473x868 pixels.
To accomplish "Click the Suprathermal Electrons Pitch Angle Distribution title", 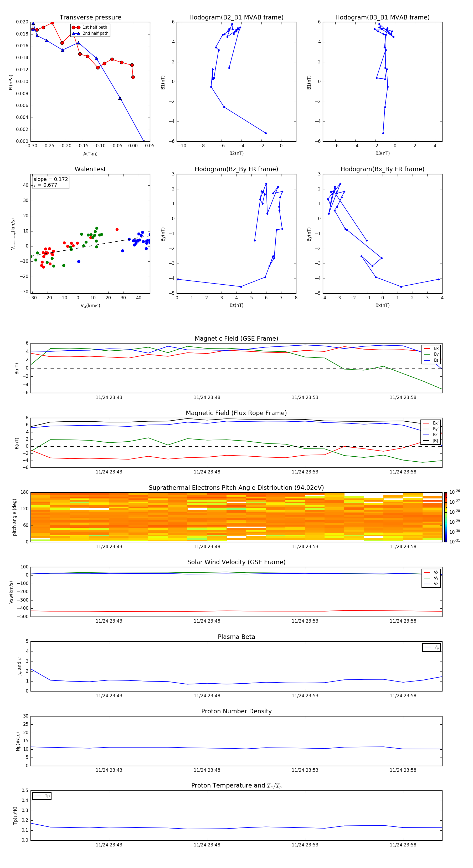I will (236, 488).
